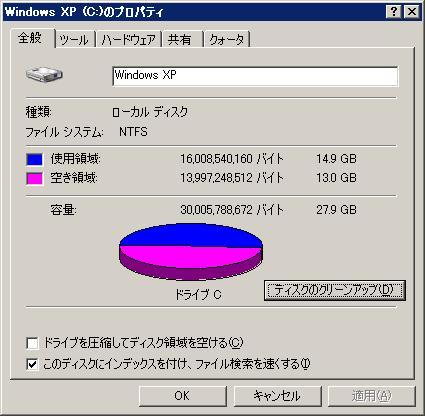
Task: Click the 適用 apply button
Action: (372, 396)
